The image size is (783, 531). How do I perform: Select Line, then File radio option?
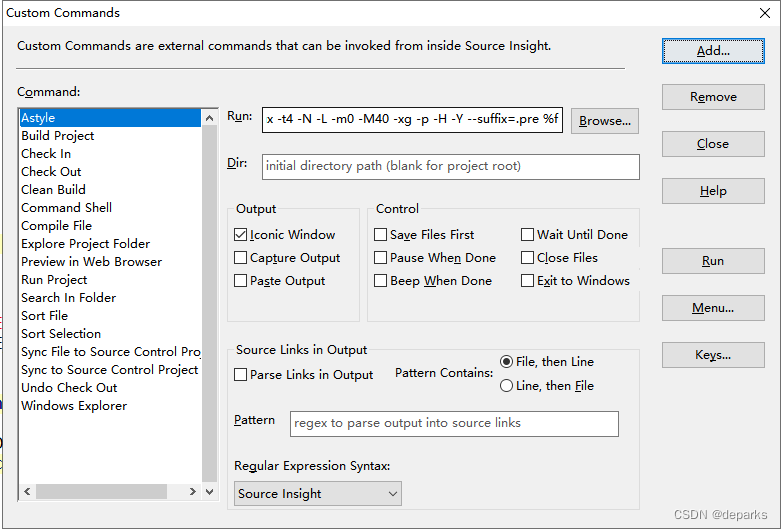click(507, 385)
